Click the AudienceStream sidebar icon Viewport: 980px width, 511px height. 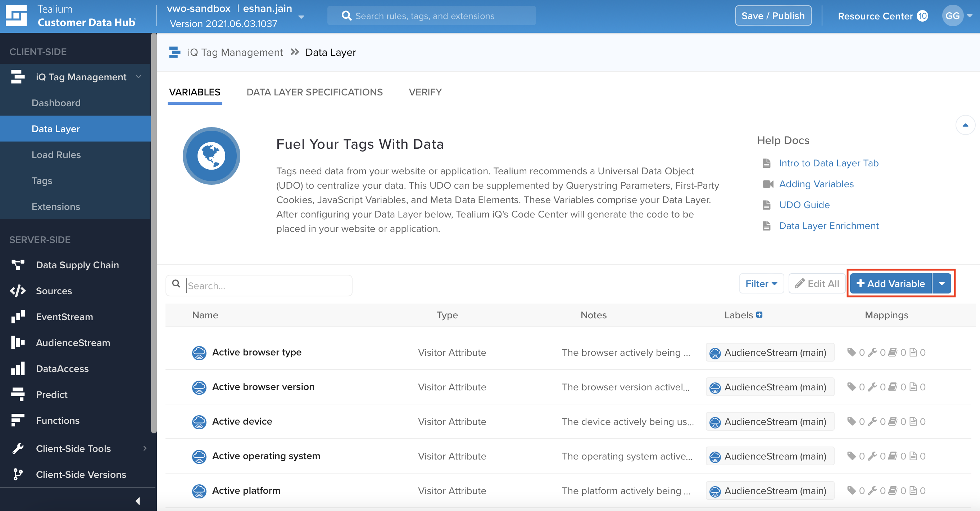[17, 342]
